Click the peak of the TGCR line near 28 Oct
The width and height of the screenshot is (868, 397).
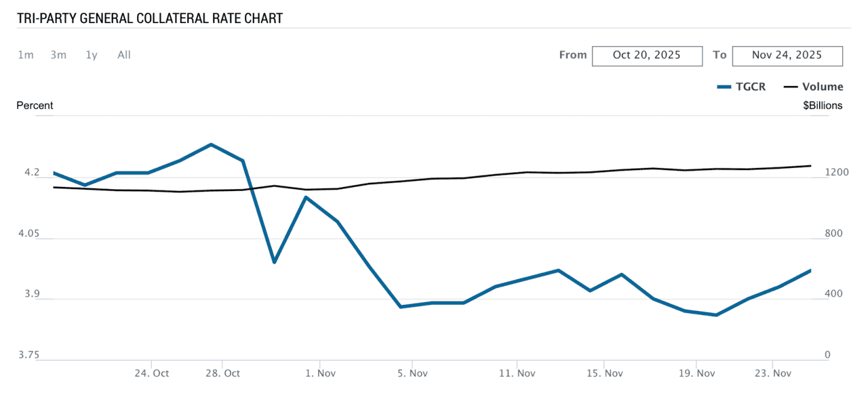(210, 144)
